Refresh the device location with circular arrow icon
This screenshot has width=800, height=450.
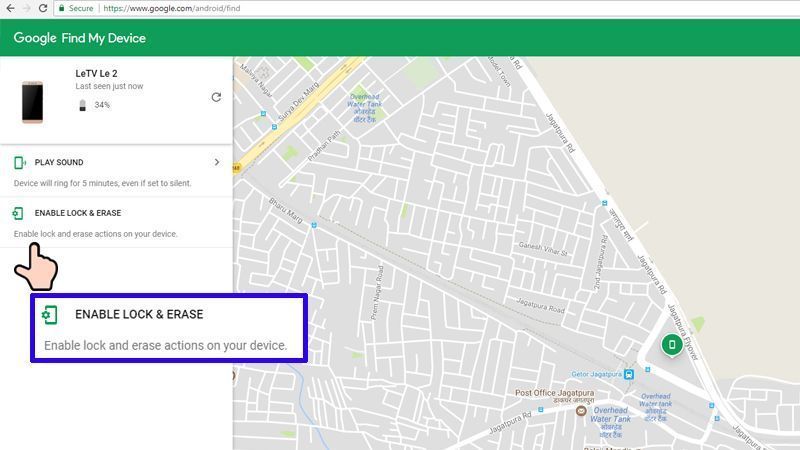216,97
